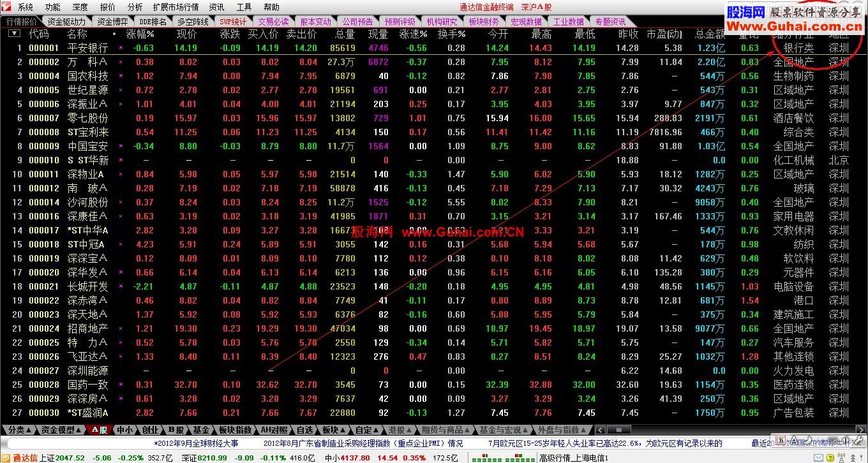Sort by the 昨收 column header
The image size is (868, 463).
coord(628,34)
